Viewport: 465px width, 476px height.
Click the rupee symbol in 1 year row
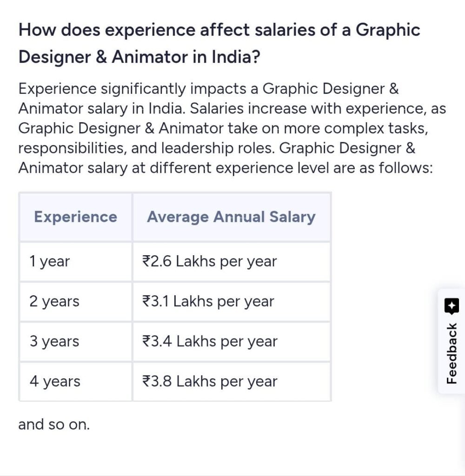147,261
